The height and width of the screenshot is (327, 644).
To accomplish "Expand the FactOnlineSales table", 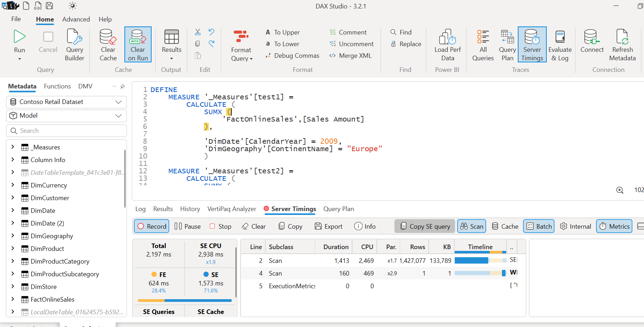I will click(x=13, y=299).
